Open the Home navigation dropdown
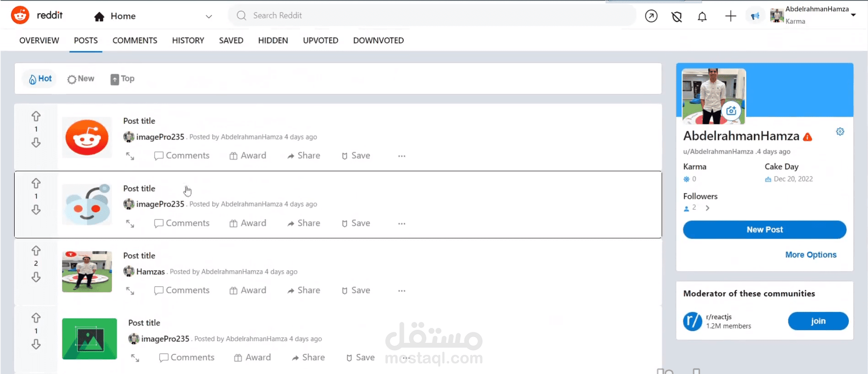 click(x=153, y=16)
